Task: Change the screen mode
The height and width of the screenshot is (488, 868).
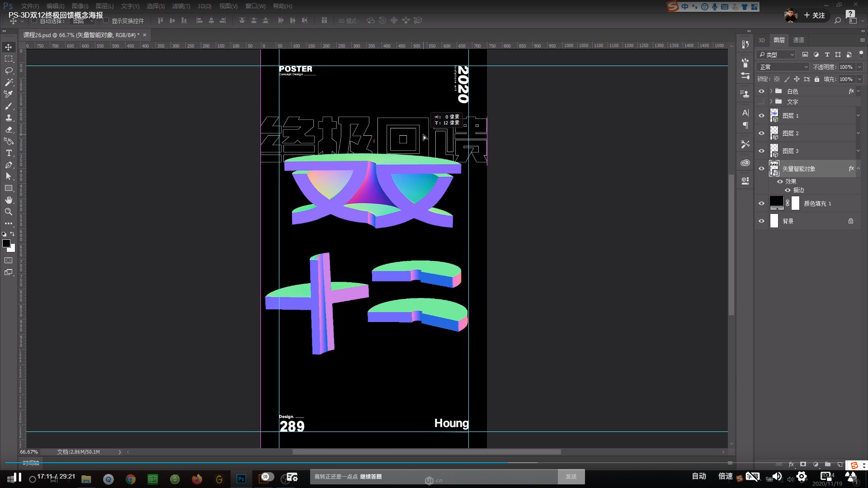Action: pyautogui.click(x=9, y=272)
